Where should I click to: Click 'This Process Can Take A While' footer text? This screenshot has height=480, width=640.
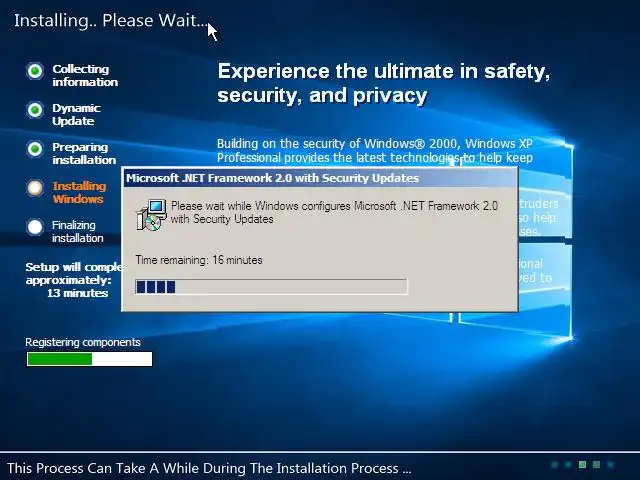[209, 468]
